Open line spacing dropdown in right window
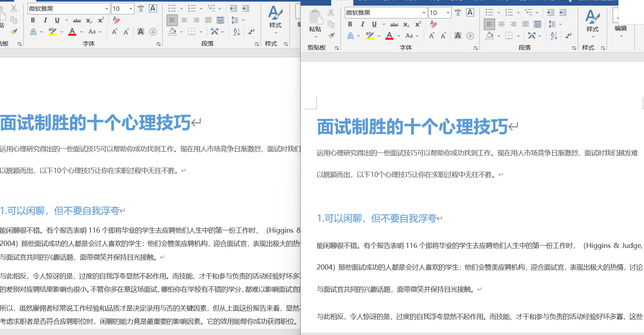 pyautogui.click(x=560, y=24)
